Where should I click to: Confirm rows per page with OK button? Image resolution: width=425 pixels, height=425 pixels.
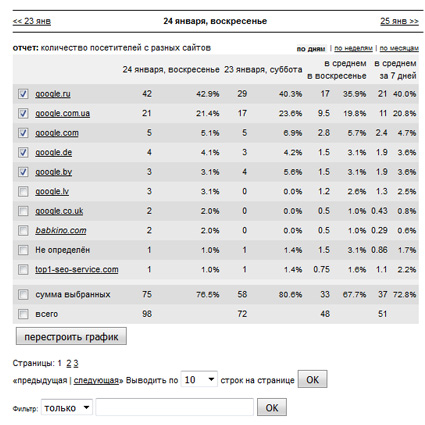coord(312,379)
